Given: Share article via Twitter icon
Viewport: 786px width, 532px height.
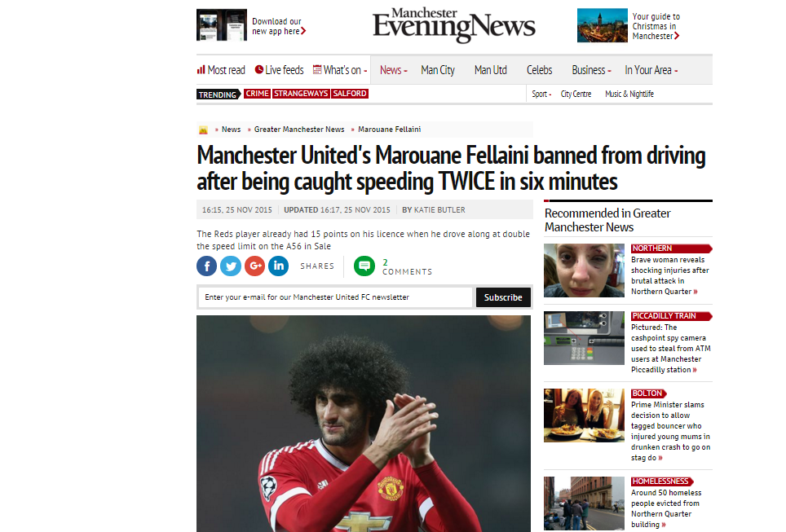Looking at the screenshot, I should [231, 266].
